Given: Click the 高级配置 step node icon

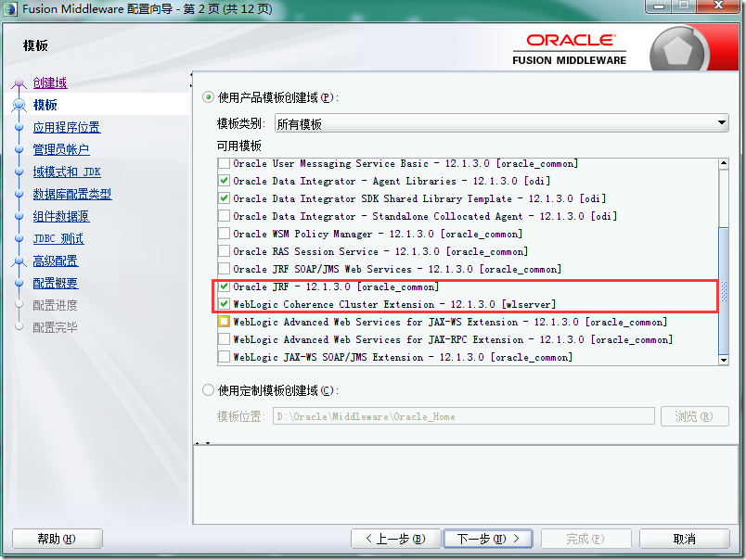Looking at the screenshot, I should (19, 261).
